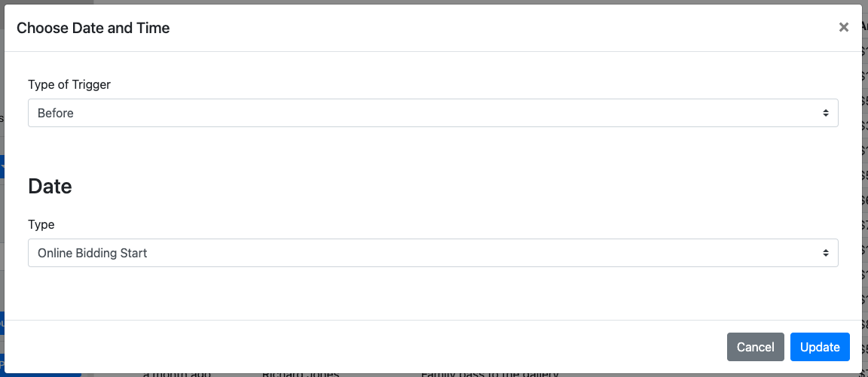Image resolution: width=868 pixels, height=377 pixels.
Task: Click the Type label under Date
Action: 41,224
